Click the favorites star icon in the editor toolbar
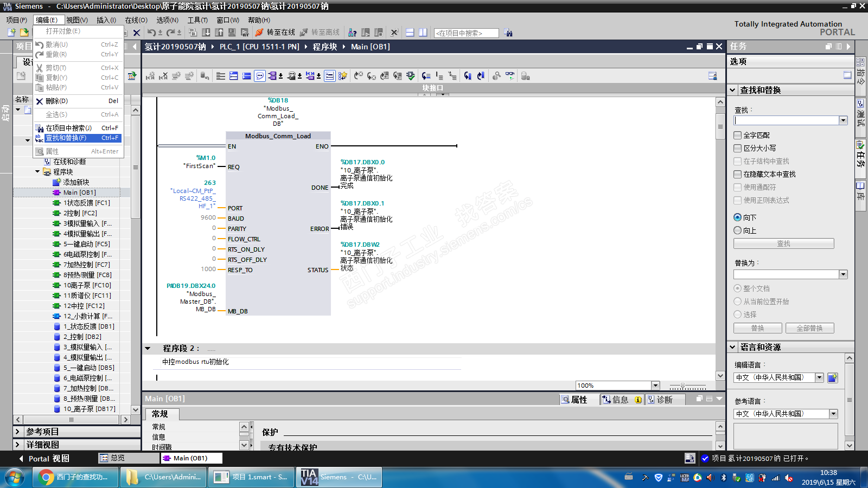Image resolution: width=868 pixels, height=488 pixels. pyautogui.click(x=342, y=76)
